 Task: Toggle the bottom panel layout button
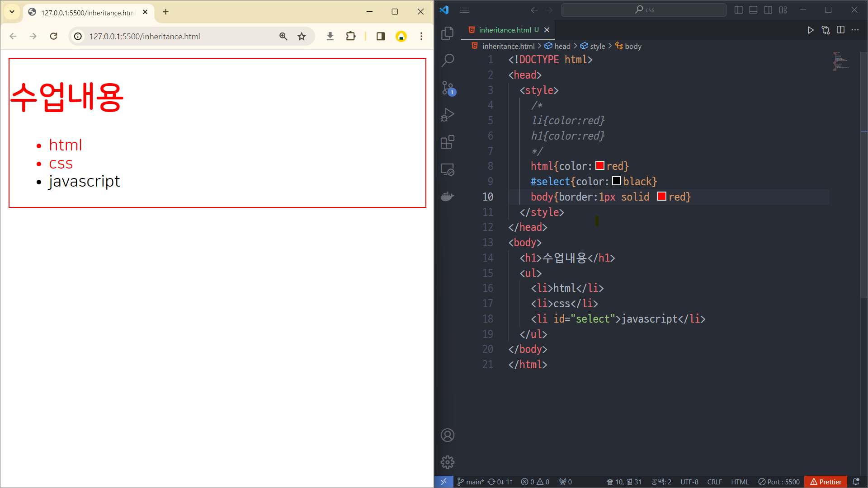pos(753,10)
